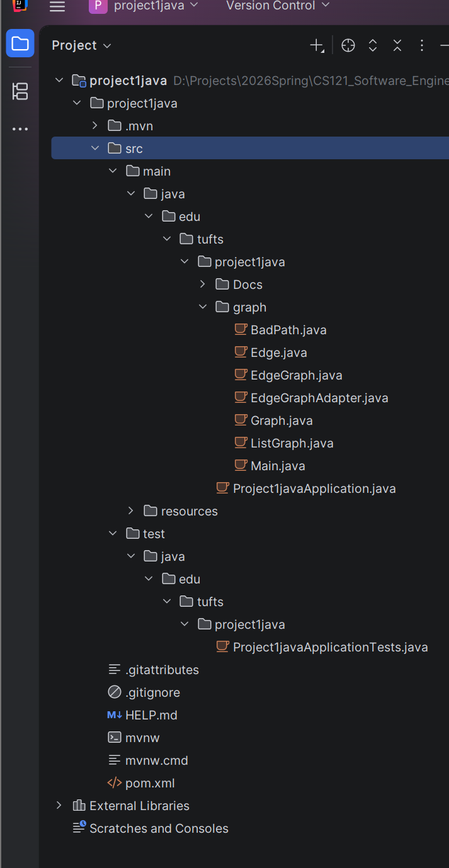Select Project1javaApplicationTests.java in the tree
Viewport: 449px width, 868px height.
[330, 647]
